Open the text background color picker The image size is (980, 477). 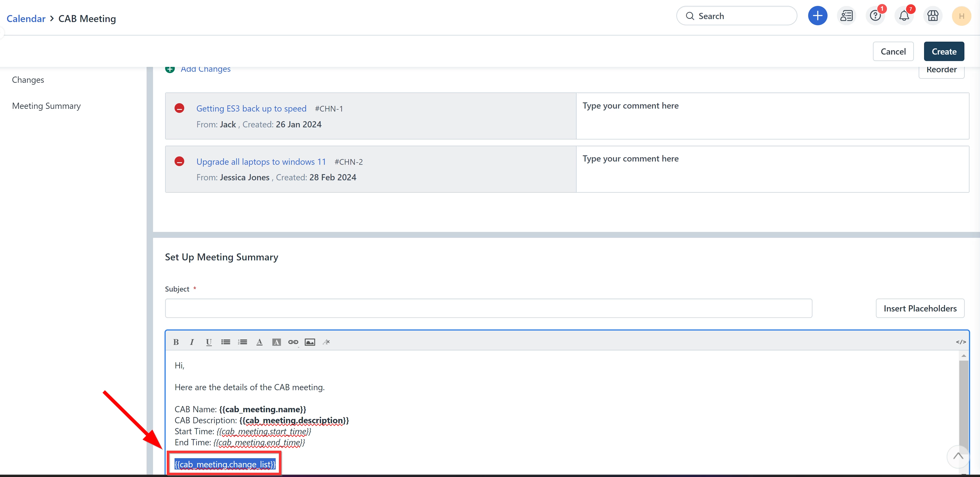(x=276, y=342)
